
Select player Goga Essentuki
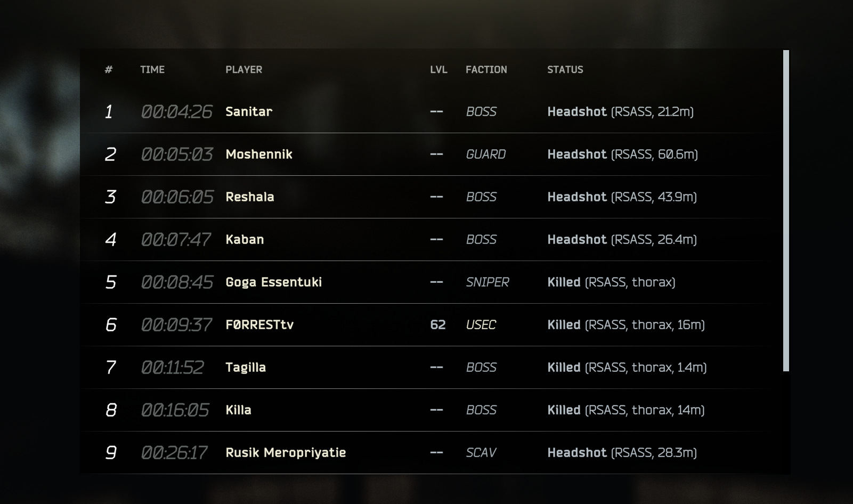[274, 282]
